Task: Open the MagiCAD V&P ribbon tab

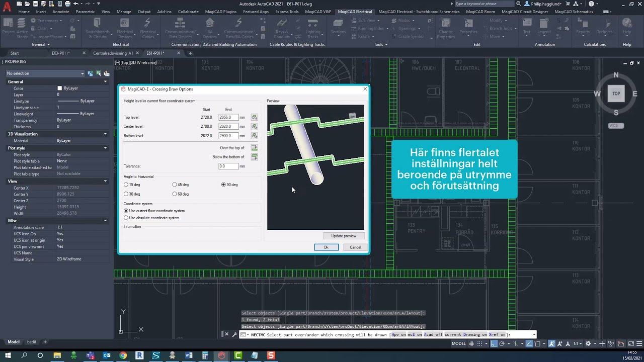Action: click(x=318, y=12)
